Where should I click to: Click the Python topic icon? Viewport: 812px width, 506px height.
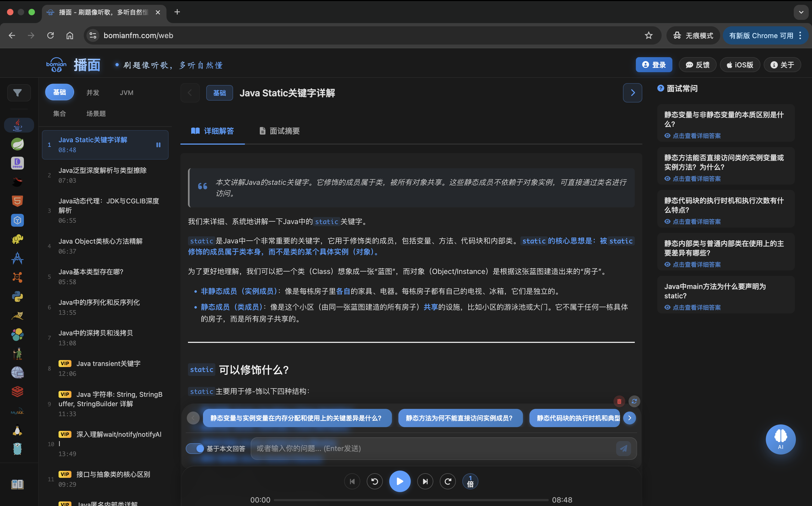pos(17,296)
